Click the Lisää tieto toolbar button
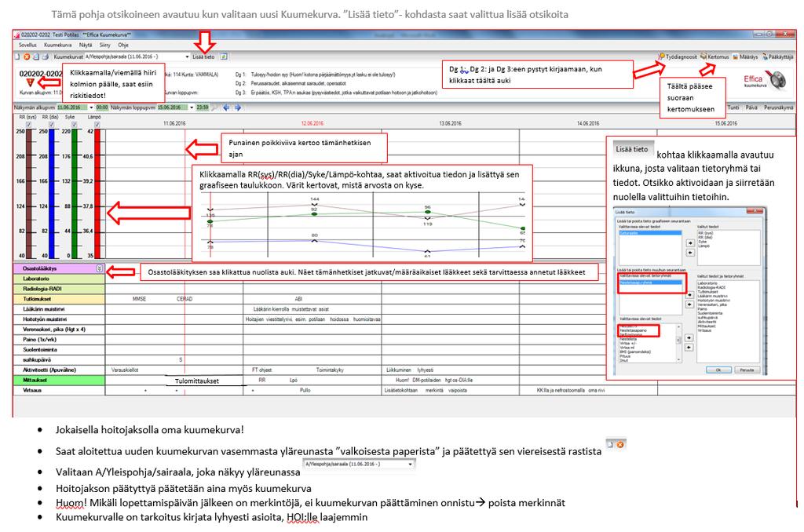Viewport: 804px width, 532px height. 203,57
